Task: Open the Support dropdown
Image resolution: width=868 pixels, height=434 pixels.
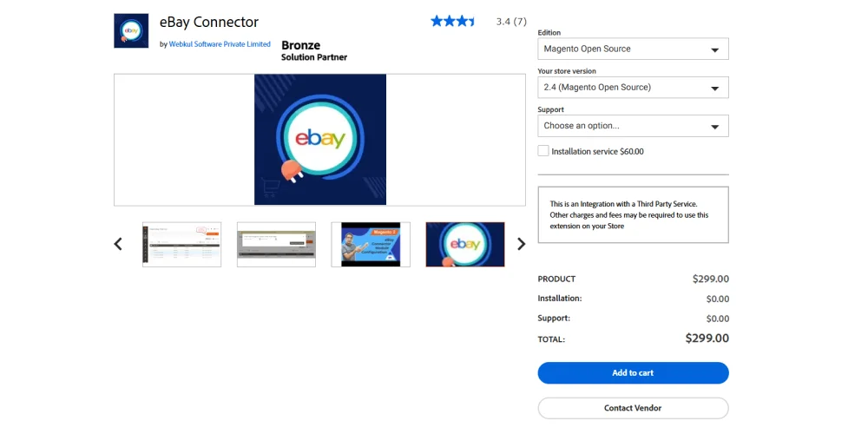Action: 633,126
